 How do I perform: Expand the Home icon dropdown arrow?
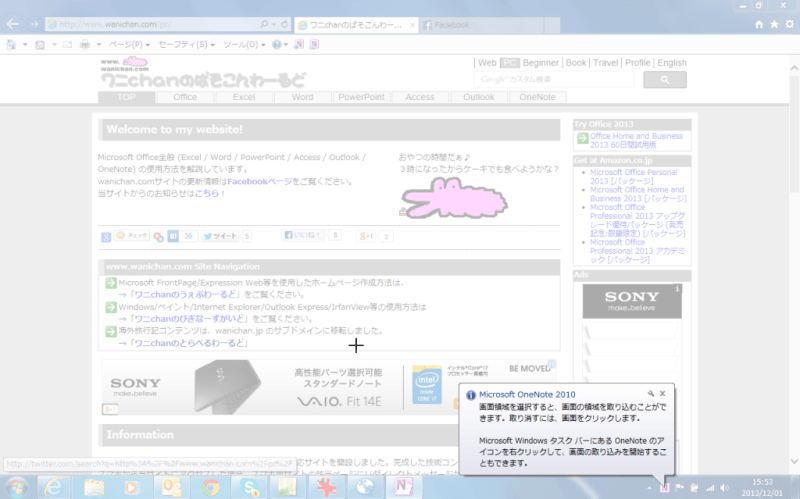click(x=25, y=45)
